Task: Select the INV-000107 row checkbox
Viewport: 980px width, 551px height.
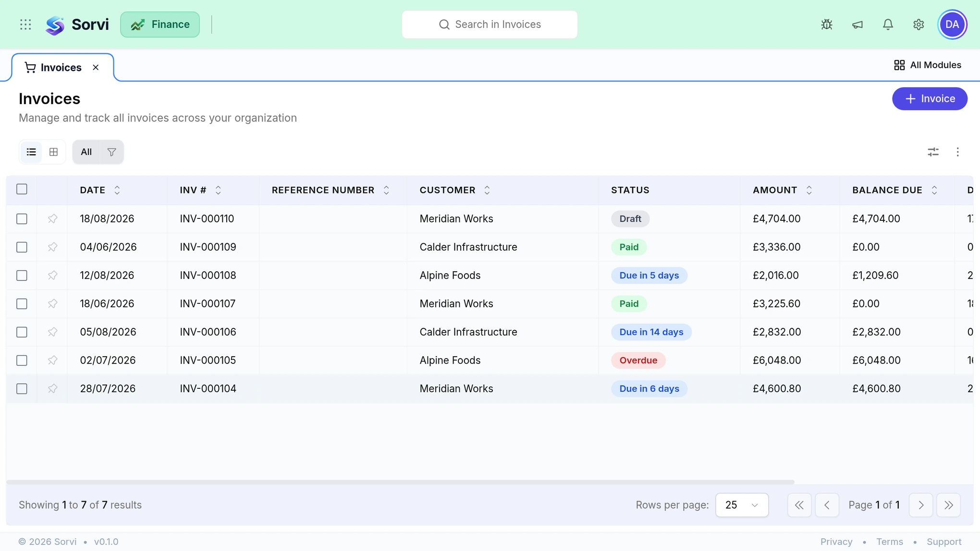Action: pyautogui.click(x=22, y=304)
